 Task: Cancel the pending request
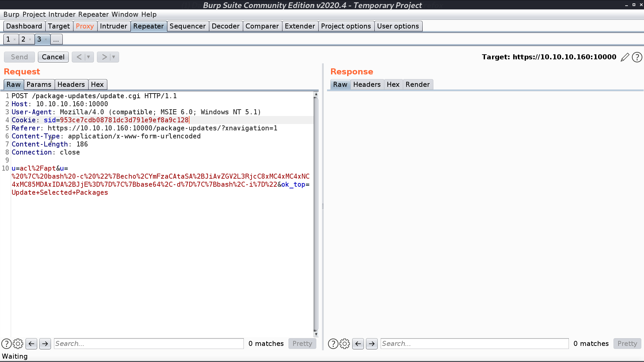tap(53, 57)
